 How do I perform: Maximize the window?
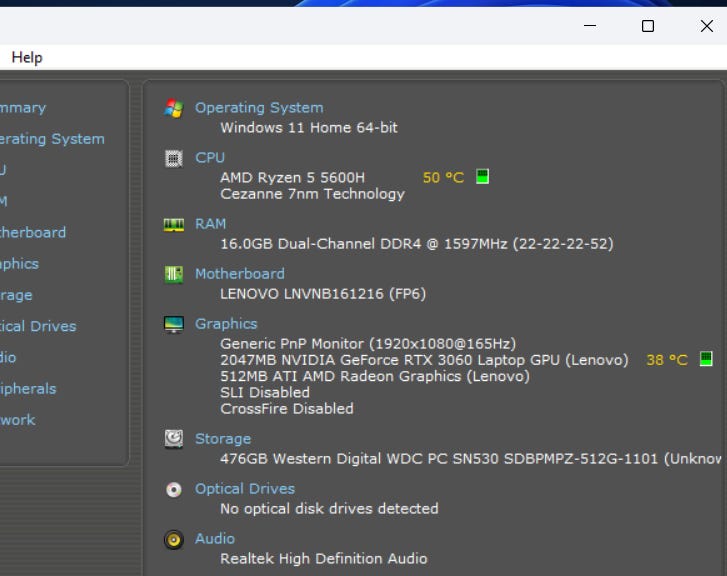[648, 26]
